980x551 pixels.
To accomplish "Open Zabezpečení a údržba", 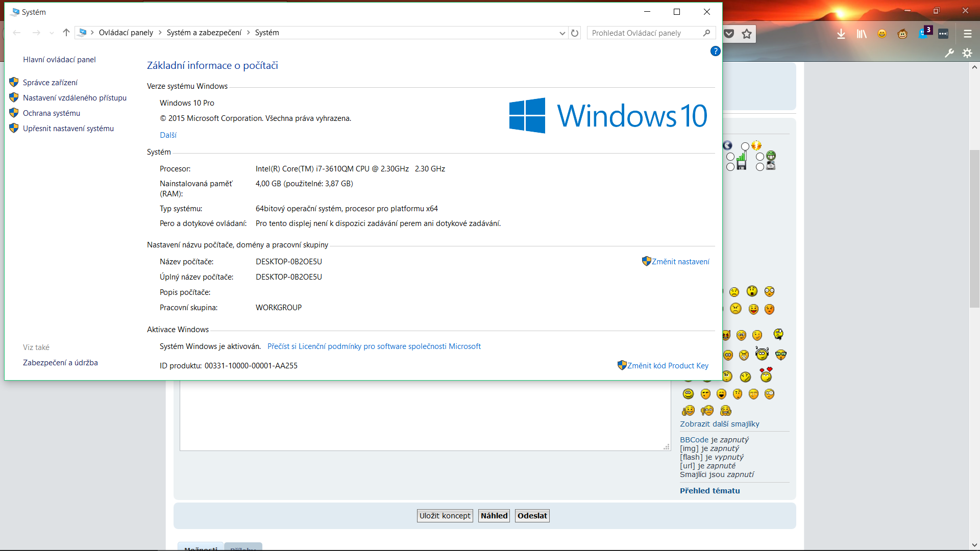I will tap(60, 363).
